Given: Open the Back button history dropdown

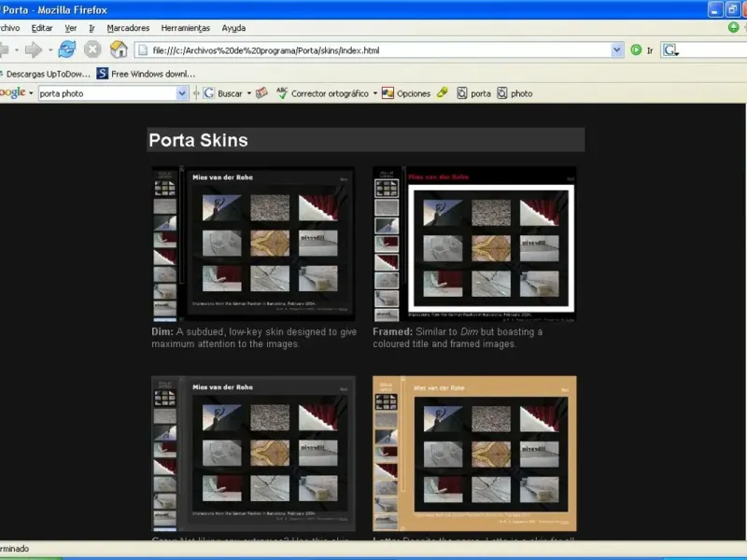Looking at the screenshot, I should 17,50.
